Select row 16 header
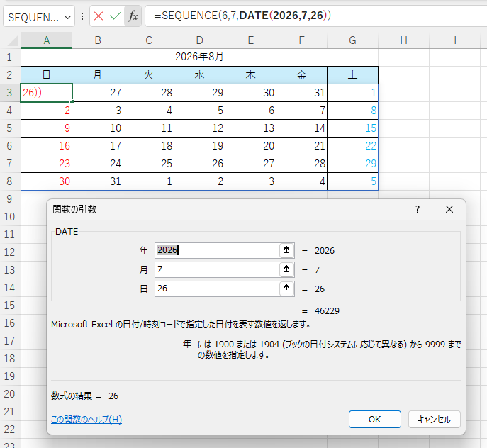 pyautogui.click(x=10, y=323)
